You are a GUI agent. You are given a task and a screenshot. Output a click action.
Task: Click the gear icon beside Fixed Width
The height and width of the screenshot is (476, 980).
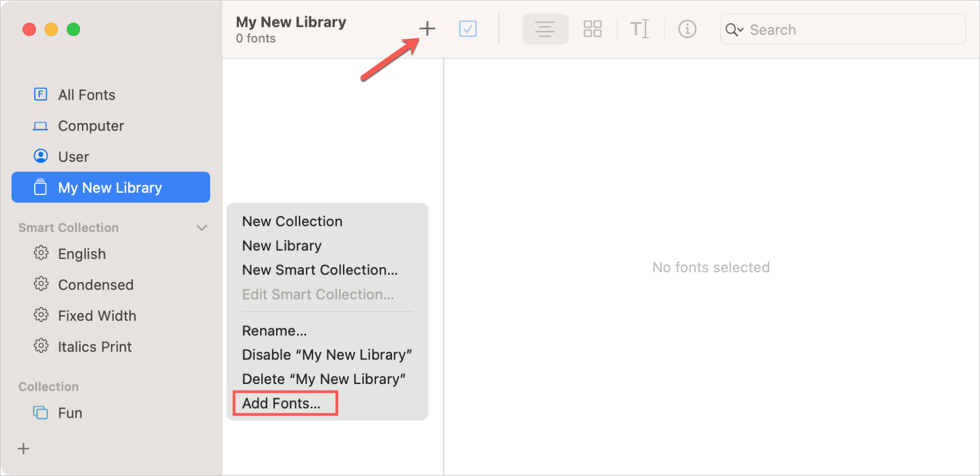pyautogui.click(x=41, y=315)
